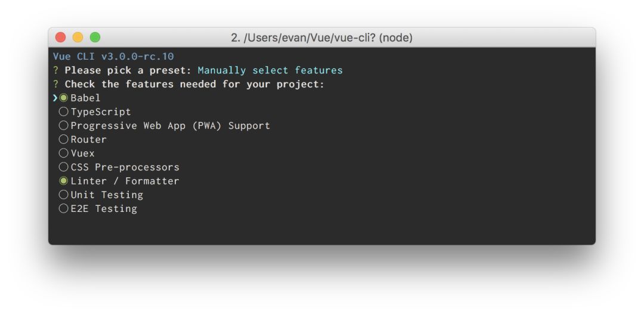Click the TypeScript label text
The image size is (644, 314).
[x=101, y=112]
